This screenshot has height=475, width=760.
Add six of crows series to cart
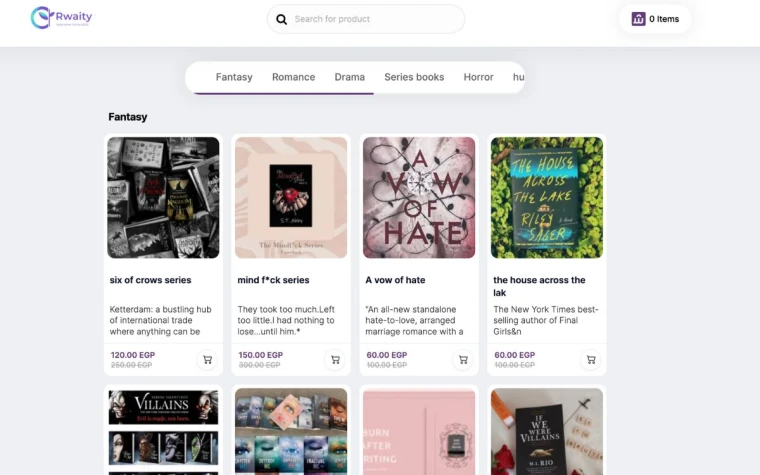(208, 360)
